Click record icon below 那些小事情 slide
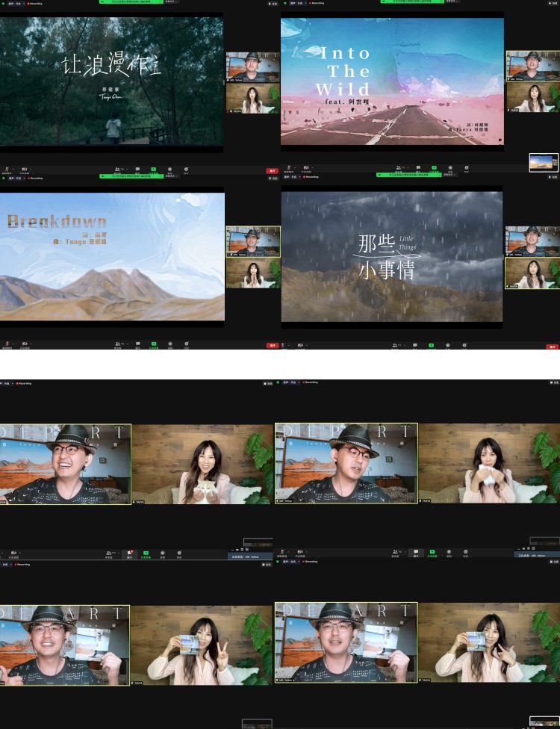Screen dimensions: 560x729 (x=447, y=345)
